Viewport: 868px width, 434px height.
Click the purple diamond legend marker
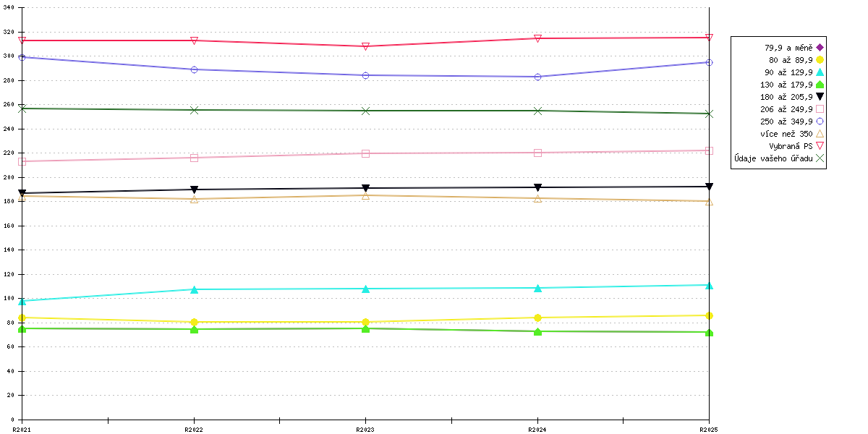coord(820,48)
